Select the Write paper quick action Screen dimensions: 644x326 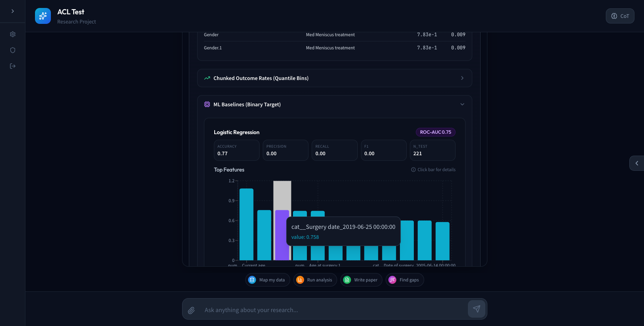[x=361, y=280]
